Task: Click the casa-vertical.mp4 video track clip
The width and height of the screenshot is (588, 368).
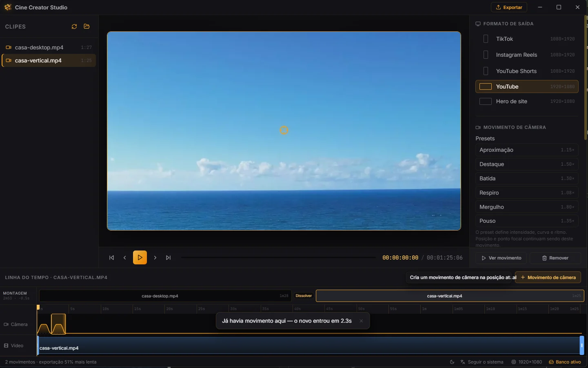Action: coord(309,346)
